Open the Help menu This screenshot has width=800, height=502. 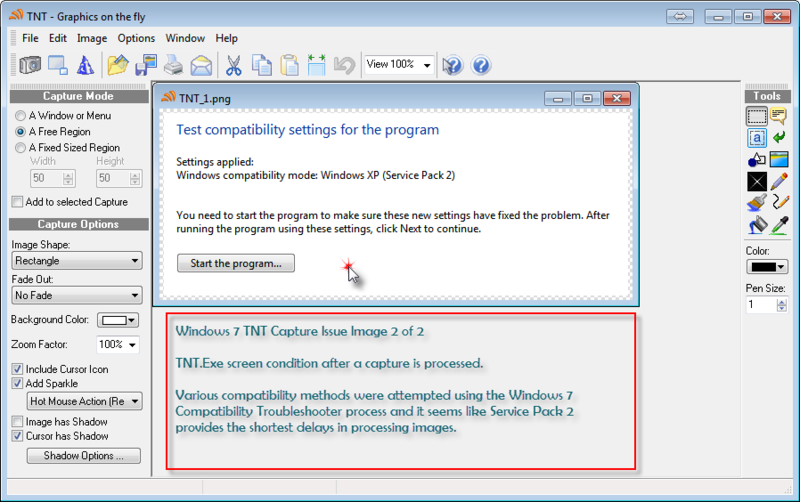click(x=226, y=38)
